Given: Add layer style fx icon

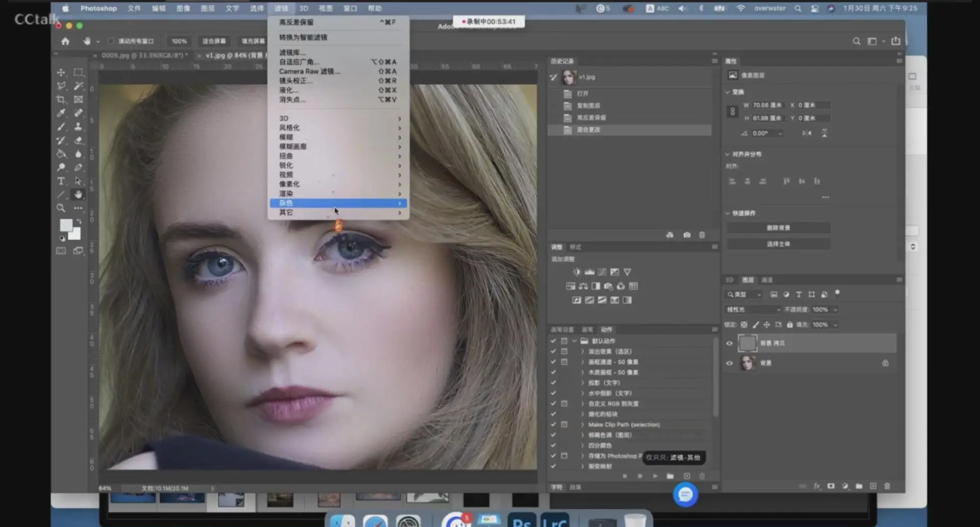Looking at the screenshot, I should (x=817, y=486).
